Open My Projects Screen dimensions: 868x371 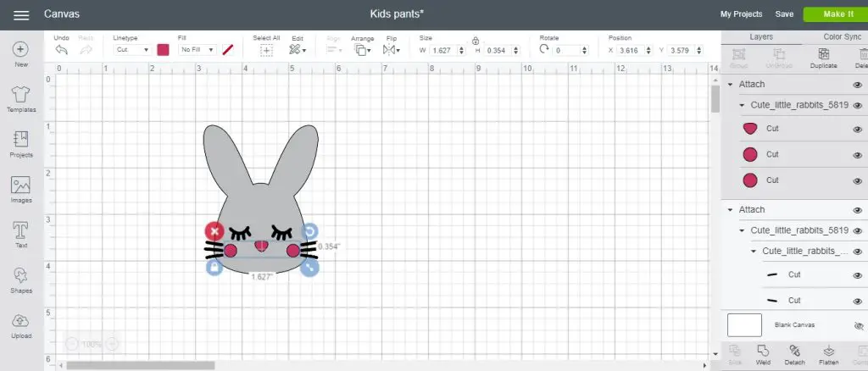click(741, 14)
